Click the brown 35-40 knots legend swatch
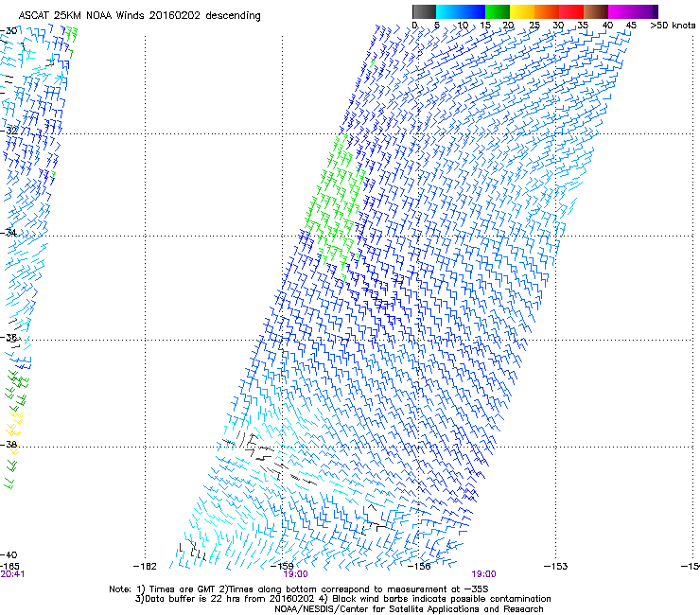This screenshot has width=700, height=615. [x=596, y=11]
